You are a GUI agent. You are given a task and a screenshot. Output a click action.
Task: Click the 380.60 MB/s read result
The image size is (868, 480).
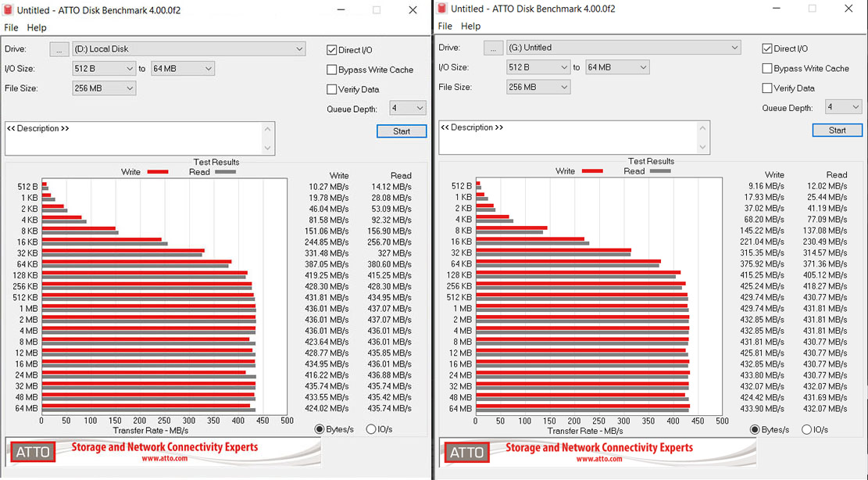[389, 264]
